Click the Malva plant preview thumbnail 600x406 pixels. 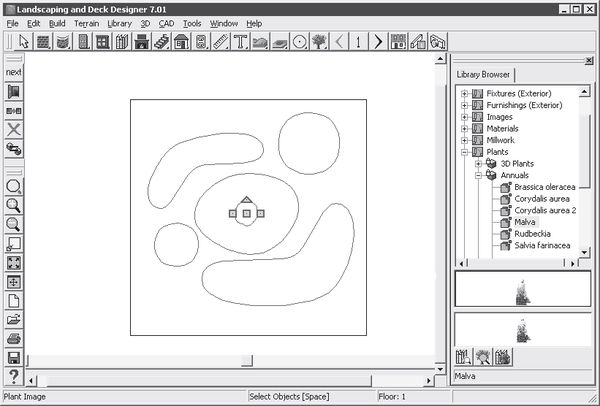(516, 291)
